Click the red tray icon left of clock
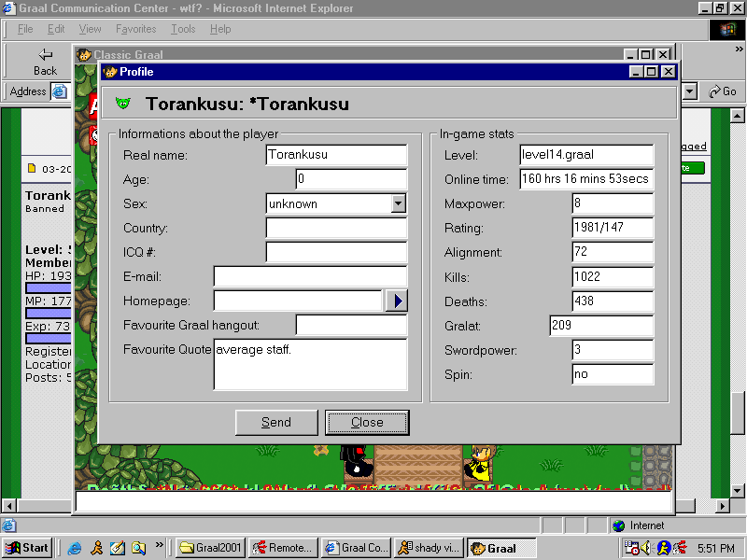 (680, 549)
